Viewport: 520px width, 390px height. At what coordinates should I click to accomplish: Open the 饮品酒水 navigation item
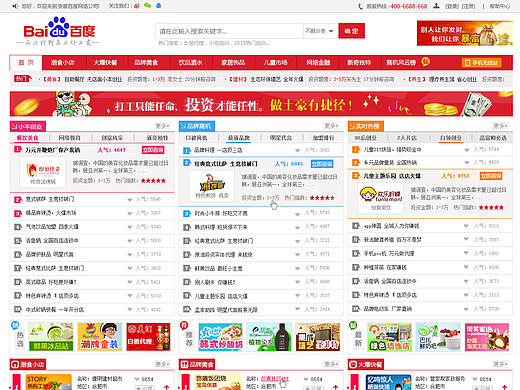click(190, 62)
